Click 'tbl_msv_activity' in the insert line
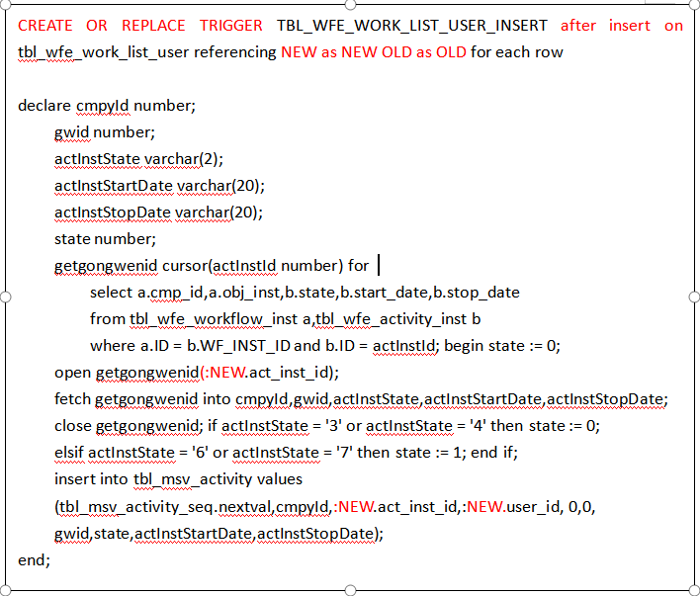Viewport: 700px width, 596px height. coord(193,479)
